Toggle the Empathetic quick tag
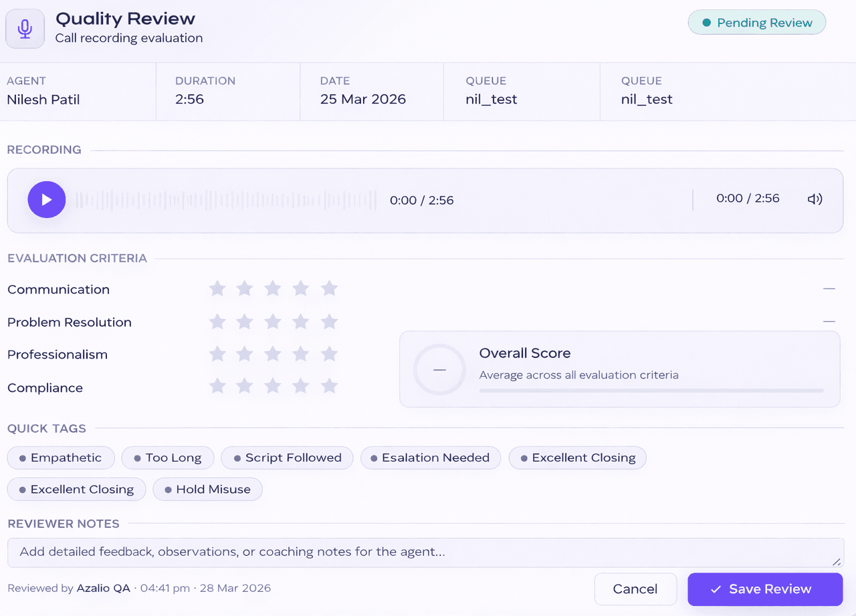Screen dimensions: 856x616 coord(60,457)
